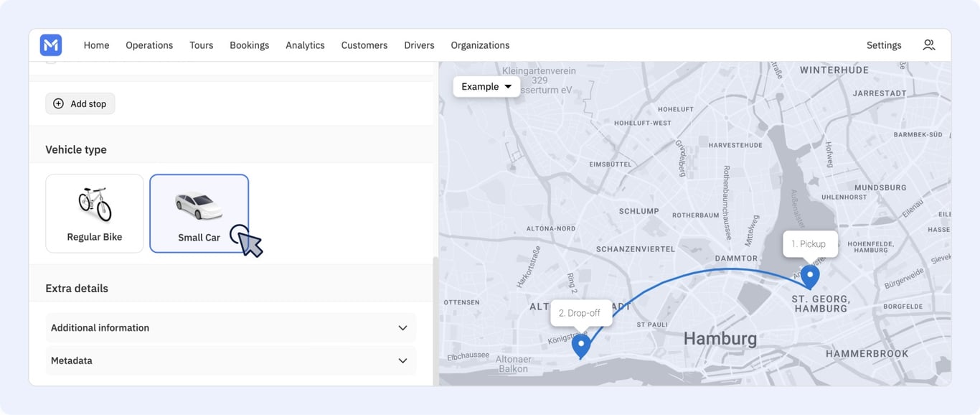Click the 2. Drop-off map label

(582, 313)
